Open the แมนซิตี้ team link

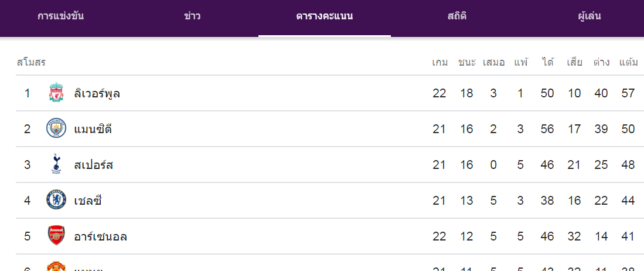point(93,129)
